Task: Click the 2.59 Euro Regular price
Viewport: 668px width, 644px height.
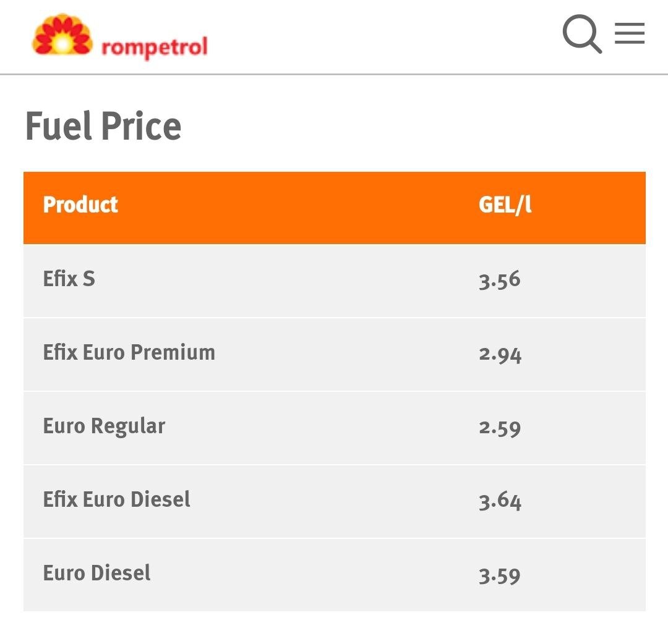Action: click(500, 427)
